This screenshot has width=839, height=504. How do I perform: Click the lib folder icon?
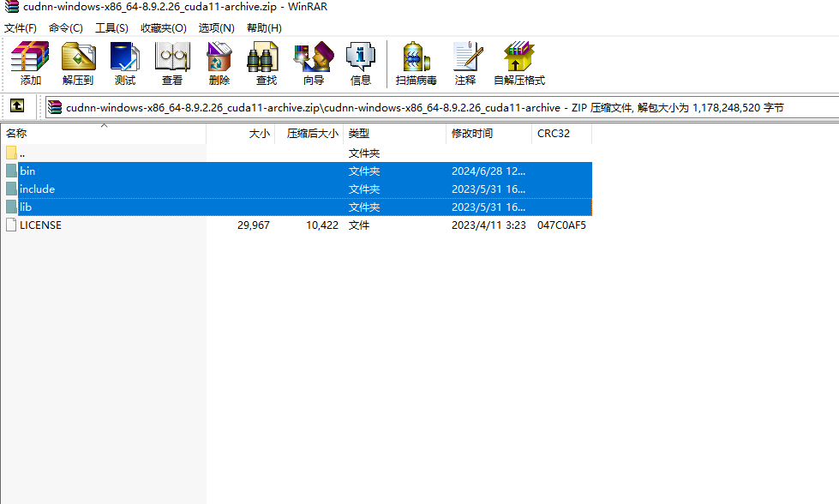(x=11, y=207)
